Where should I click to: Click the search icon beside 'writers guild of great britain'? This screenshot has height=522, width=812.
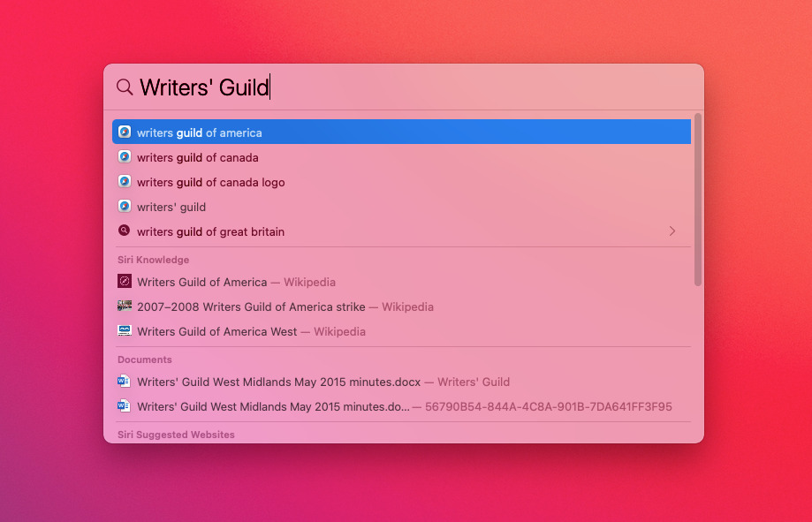click(125, 231)
